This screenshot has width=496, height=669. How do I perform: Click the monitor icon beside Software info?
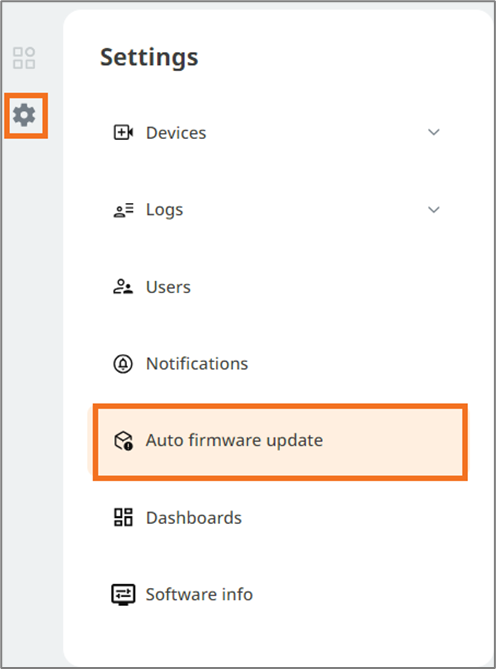[123, 594]
